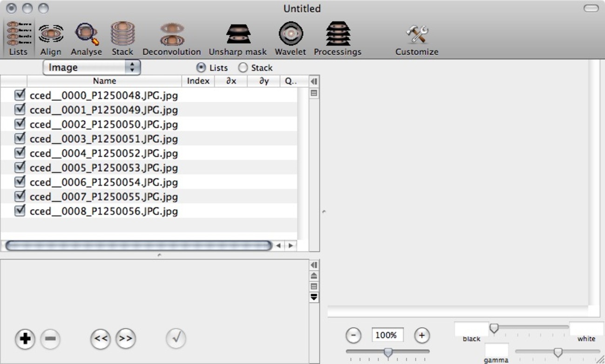
Task: Select file name cced__0006_P1250054.JPG.jpg
Action: (104, 182)
